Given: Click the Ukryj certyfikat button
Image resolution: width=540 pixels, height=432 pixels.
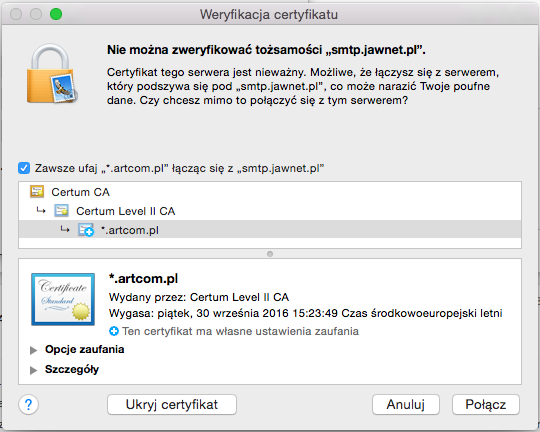Looking at the screenshot, I should (x=172, y=404).
